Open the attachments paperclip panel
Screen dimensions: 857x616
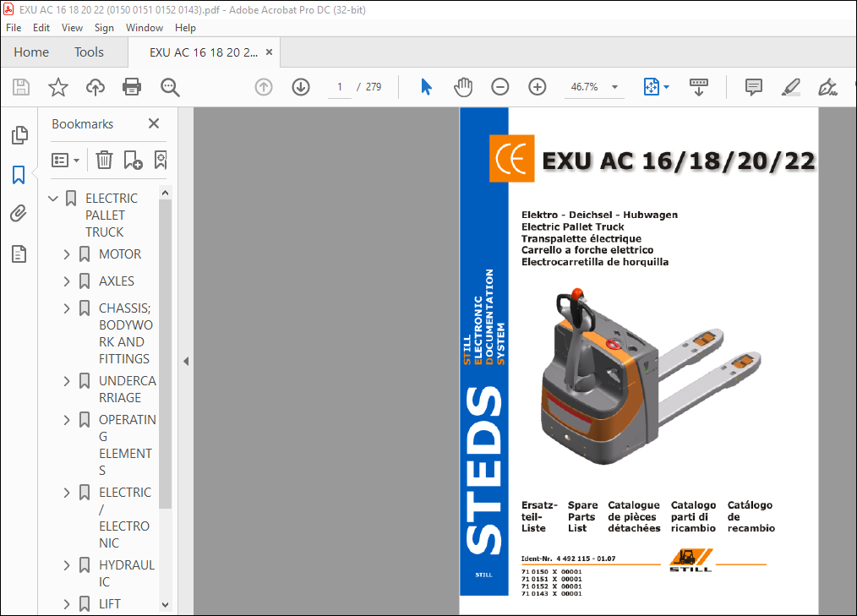tap(19, 213)
